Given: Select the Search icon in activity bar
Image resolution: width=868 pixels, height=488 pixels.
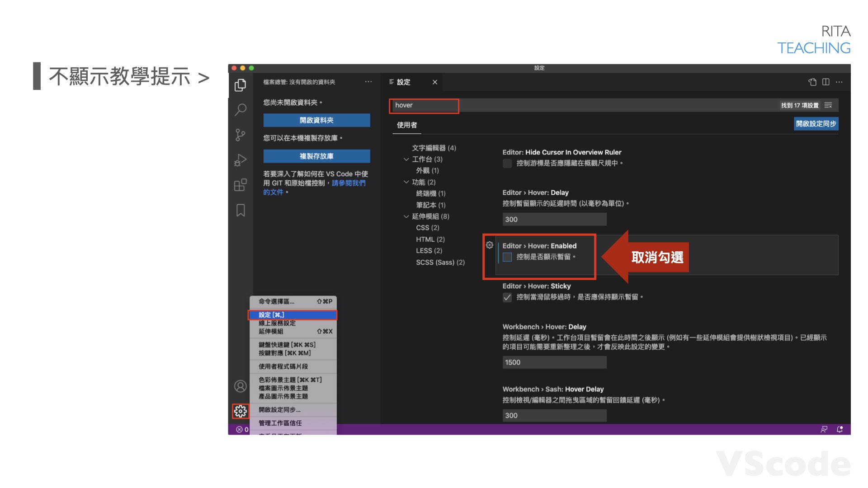Looking at the screenshot, I should pyautogui.click(x=240, y=110).
